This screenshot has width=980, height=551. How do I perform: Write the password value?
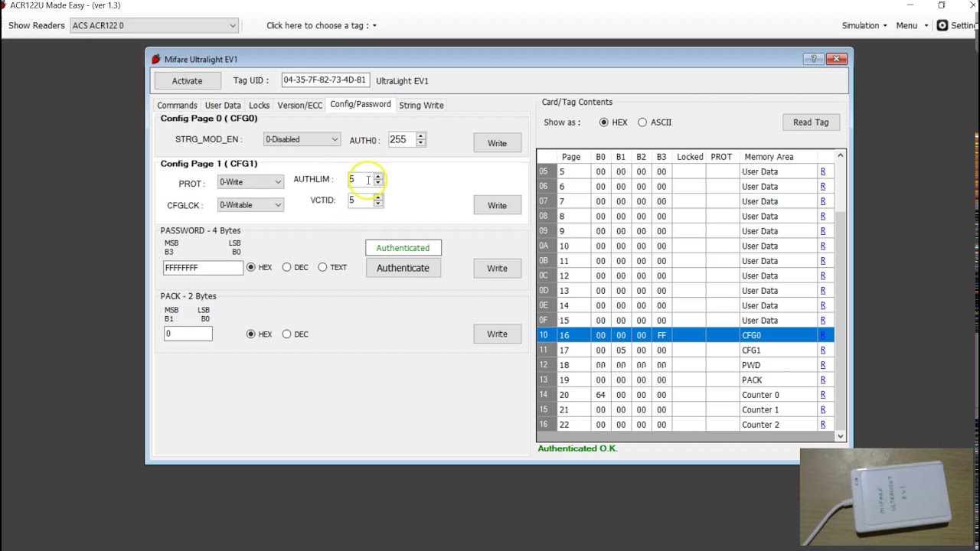(x=497, y=268)
